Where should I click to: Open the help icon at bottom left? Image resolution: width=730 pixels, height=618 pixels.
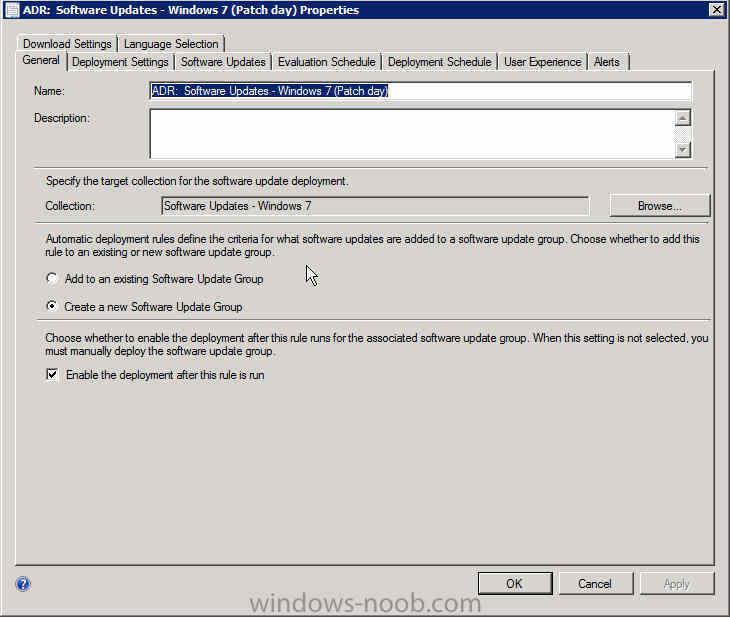[x=22, y=584]
